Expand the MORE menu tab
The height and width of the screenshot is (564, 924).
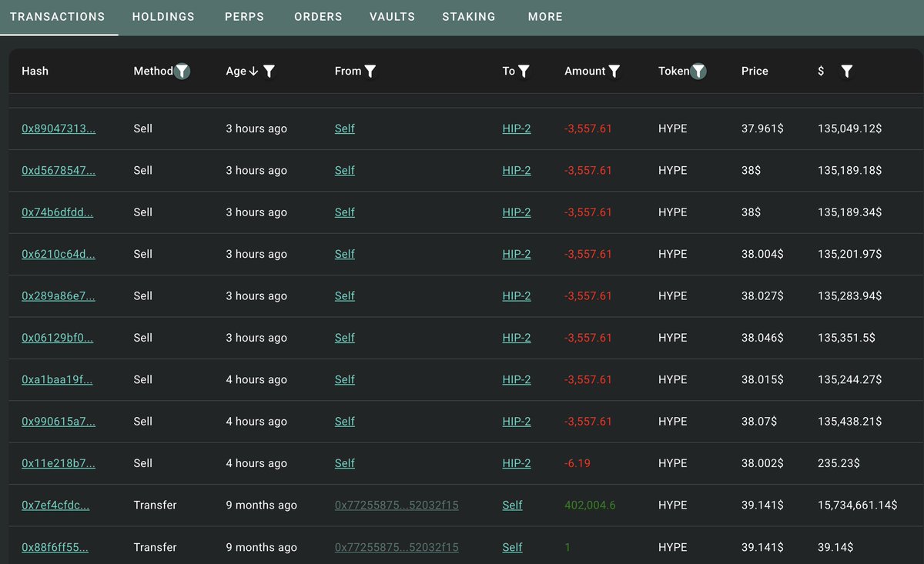[x=545, y=17]
